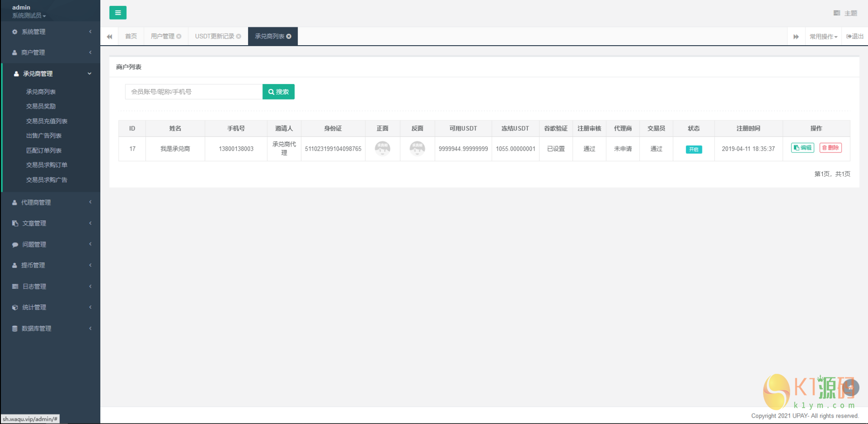The width and height of the screenshot is (868, 424).
Task: Open 出售广告列表 in the sidebar
Action: (x=44, y=136)
